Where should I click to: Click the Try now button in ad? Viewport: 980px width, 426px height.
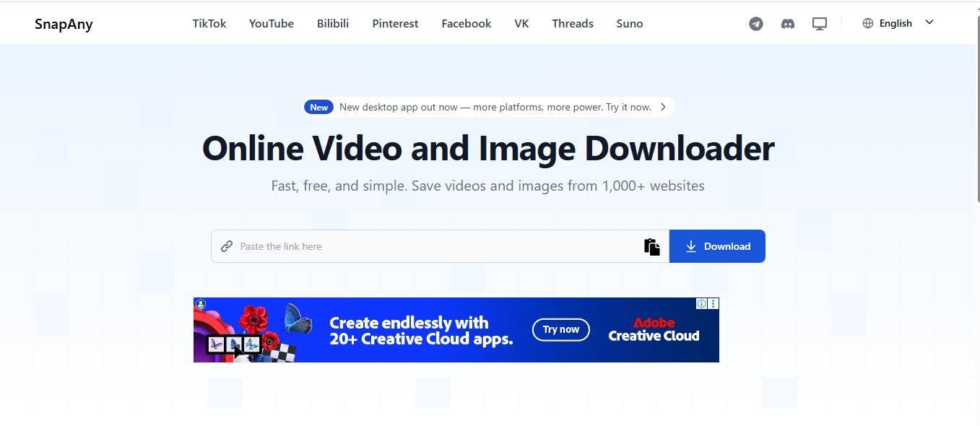[561, 330]
